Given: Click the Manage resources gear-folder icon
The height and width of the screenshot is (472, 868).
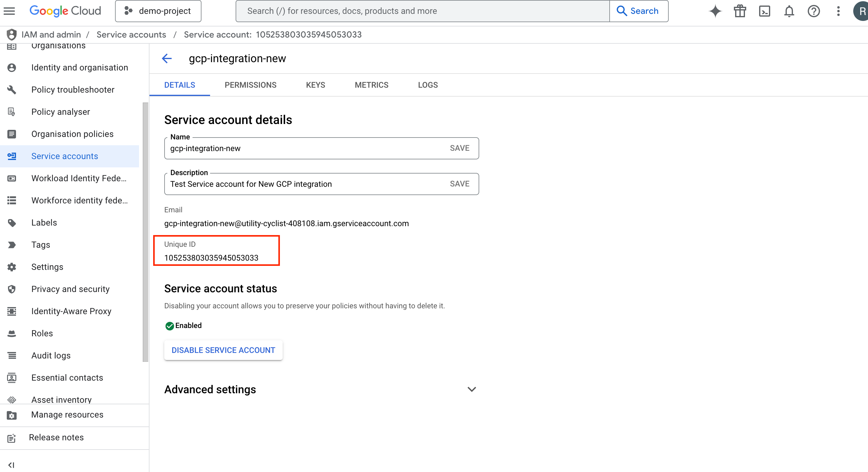Looking at the screenshot, I should tap(12, 415).
